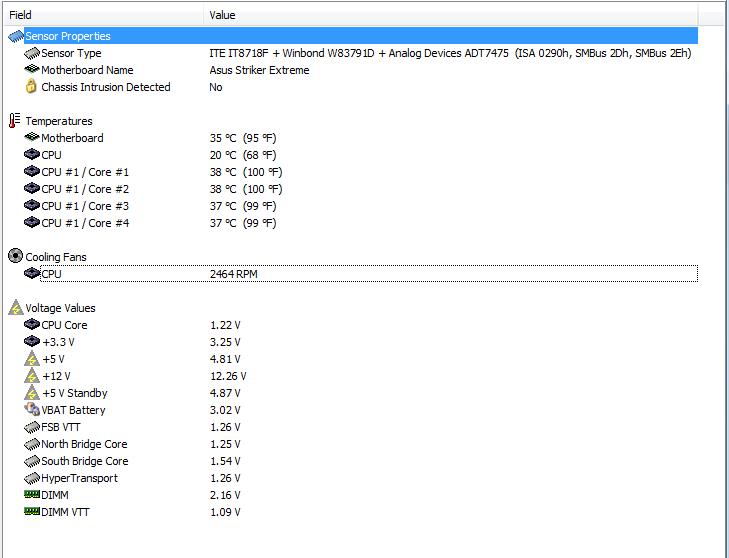Viewport: 729px width, 558px height.
Task: Click the DIMM VTT memory module icon
Action: (32, 512)
